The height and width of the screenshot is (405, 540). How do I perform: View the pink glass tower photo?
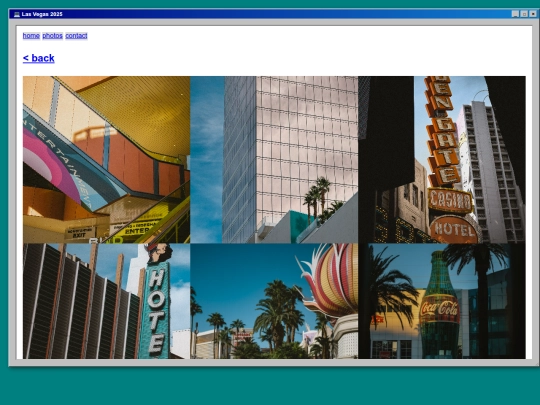pyautogui.click(x=274, y=159)
